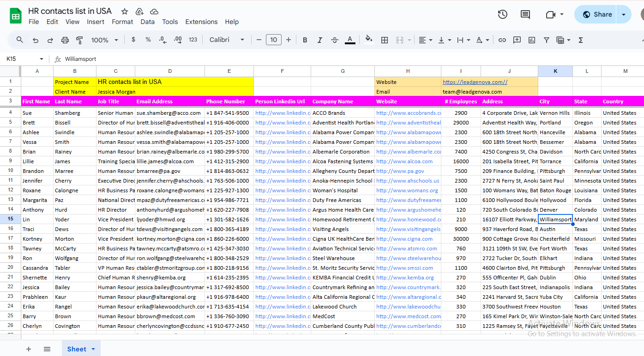Open the accobrands website link
Image resolution: width=644 pixels, height=356 pixels.
pyautogui.click(x=408, y=113)
